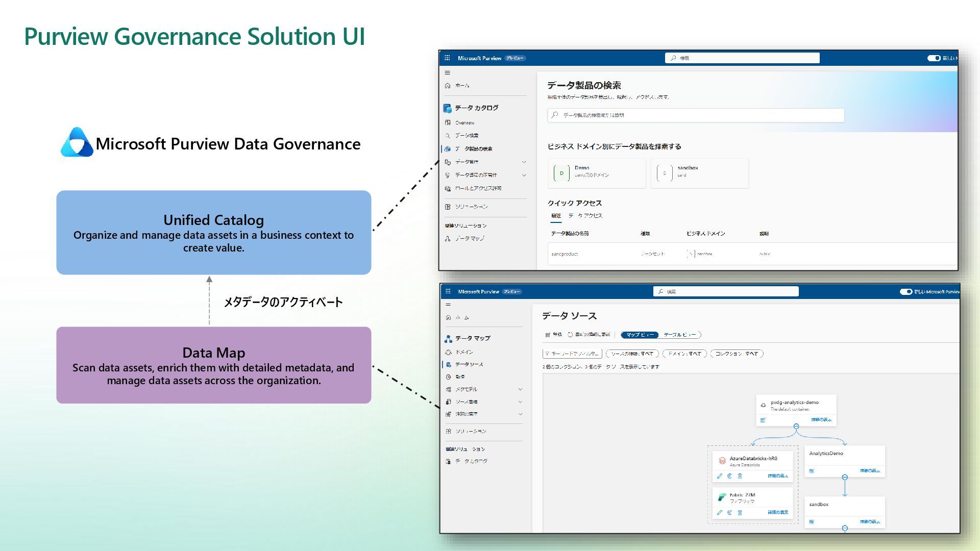Click the scan icon on AzureDatabricks-hR0 card

729,476
